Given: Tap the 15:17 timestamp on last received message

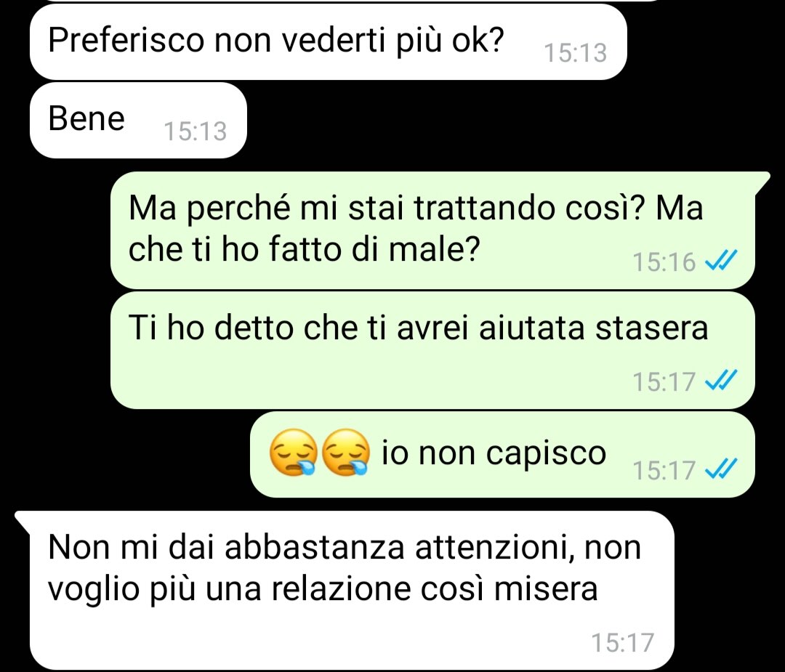Looking at the screenshot, I should point(622,642).
